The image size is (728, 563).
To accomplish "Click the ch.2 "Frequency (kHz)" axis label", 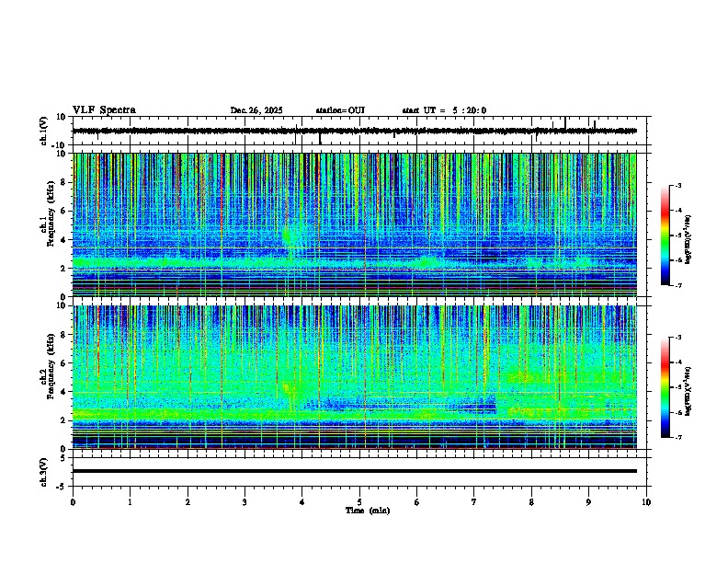I will click(x=51, y=366).
